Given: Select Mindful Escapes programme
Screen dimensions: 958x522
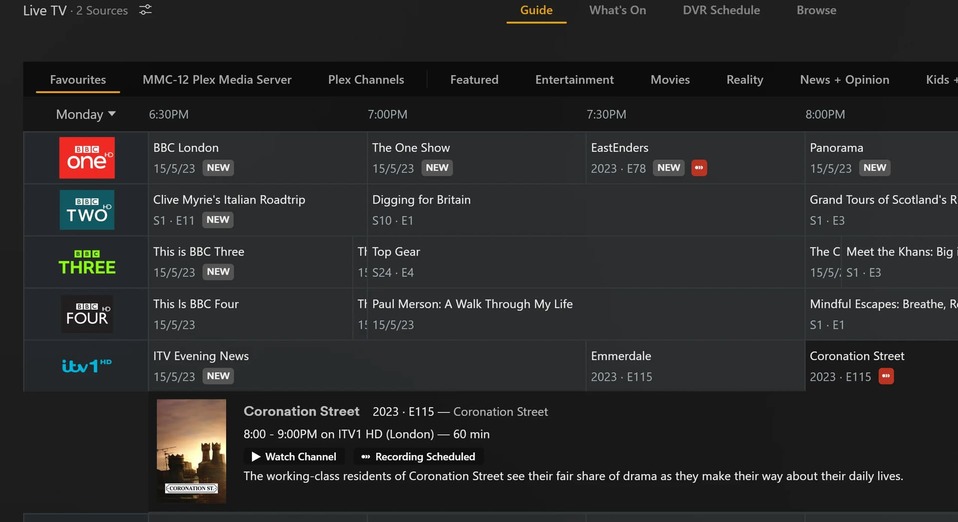Looking at the screenshot, I should point(882,314).
